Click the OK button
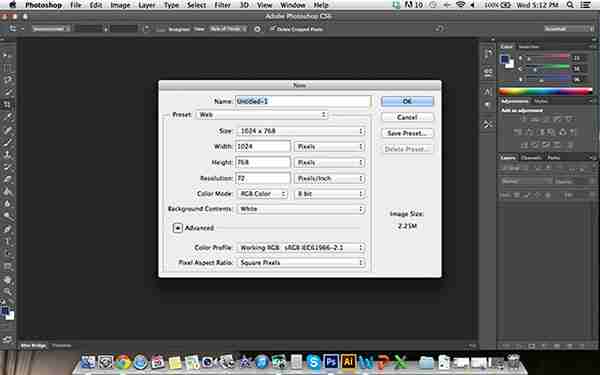The image size is (600, 375). [407, 101]
